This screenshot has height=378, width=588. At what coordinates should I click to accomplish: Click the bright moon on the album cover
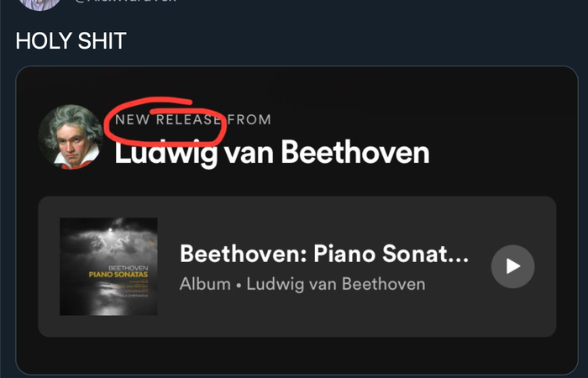coord(110,229)
